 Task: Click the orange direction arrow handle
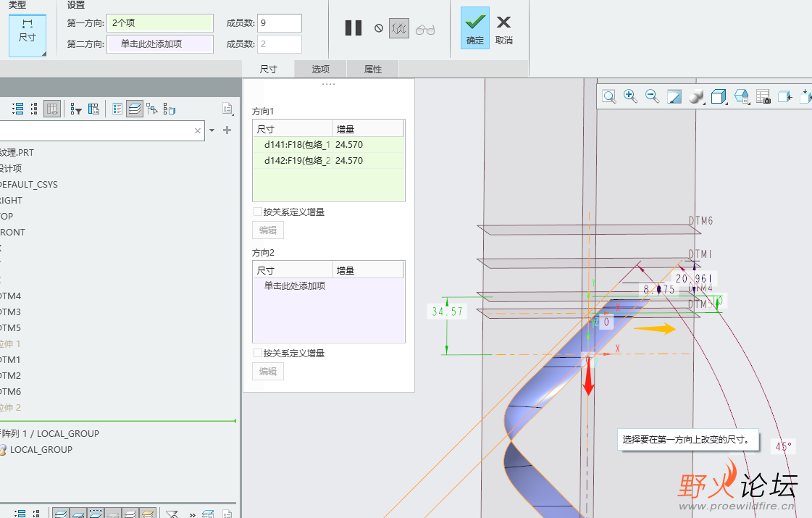(x=655, y=328)
